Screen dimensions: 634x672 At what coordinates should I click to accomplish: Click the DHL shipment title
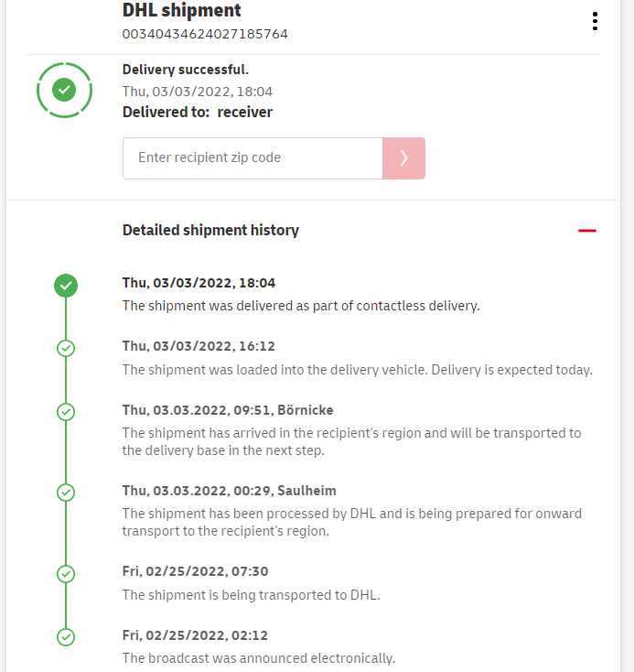(181, 11)
